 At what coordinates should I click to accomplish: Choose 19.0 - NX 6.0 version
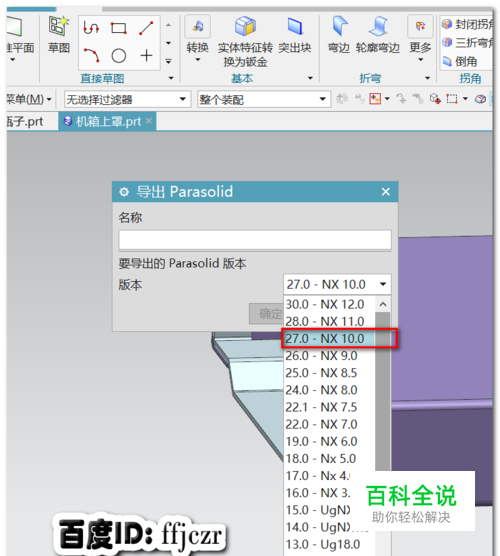(329, 441)
